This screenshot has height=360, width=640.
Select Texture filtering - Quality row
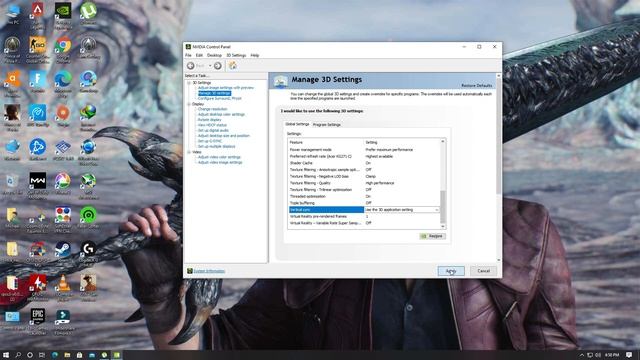(364, 183)
